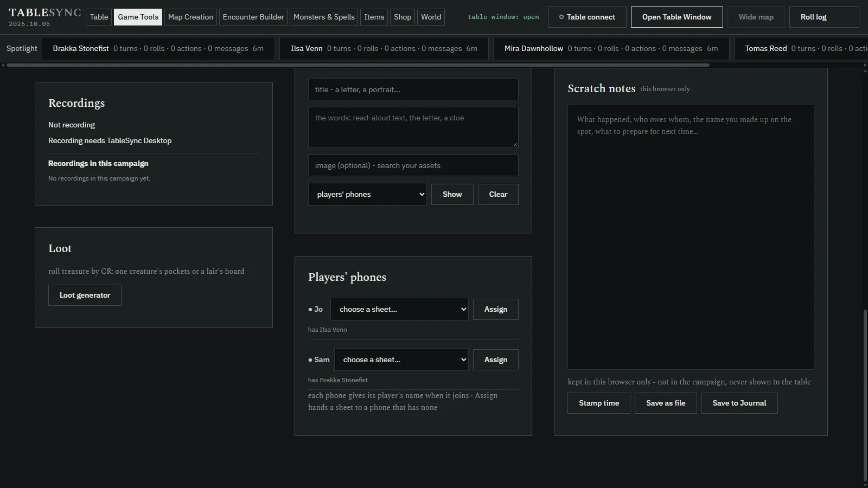Click "table window: open" status text
The image size is (868, 488).
[503, 17]
